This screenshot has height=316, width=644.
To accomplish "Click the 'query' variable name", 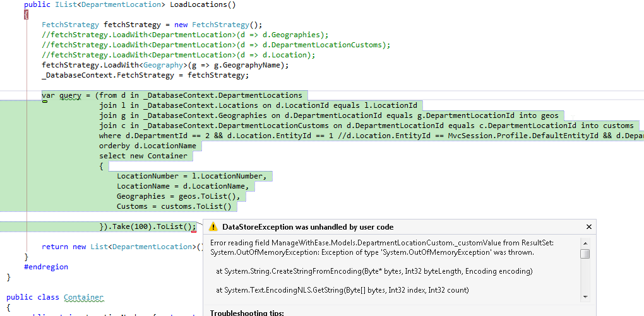I will click(x=70, y=96).
